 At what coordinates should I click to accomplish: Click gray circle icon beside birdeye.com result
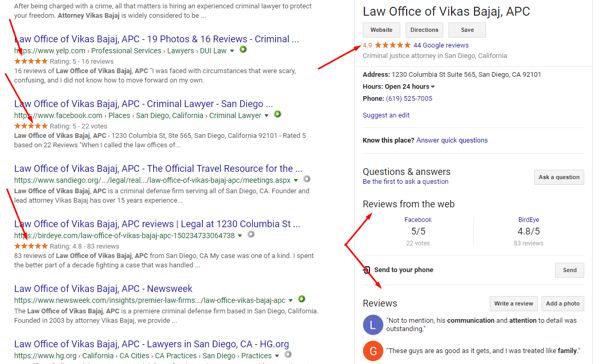[x=251, y=234]
